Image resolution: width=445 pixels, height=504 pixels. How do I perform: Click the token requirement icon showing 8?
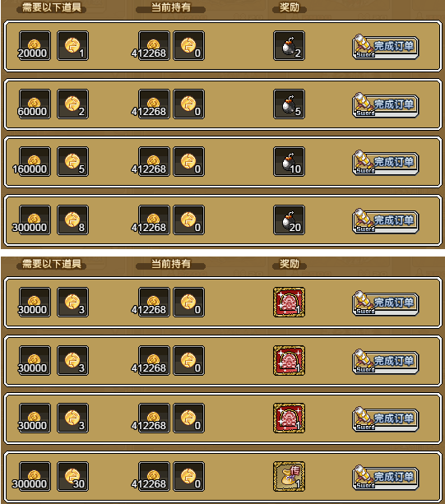72,220
